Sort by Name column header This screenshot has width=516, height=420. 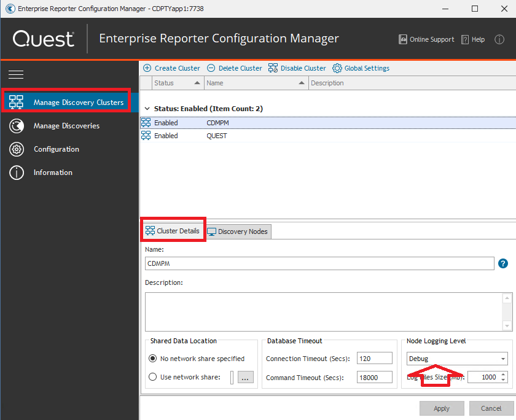(256, 83)
